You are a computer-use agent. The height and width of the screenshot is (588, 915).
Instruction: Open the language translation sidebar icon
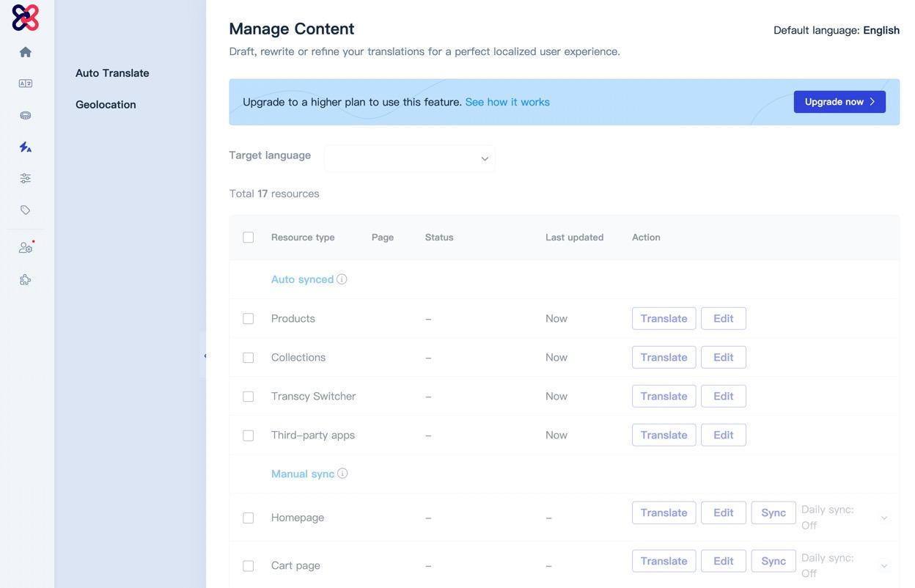26,84
